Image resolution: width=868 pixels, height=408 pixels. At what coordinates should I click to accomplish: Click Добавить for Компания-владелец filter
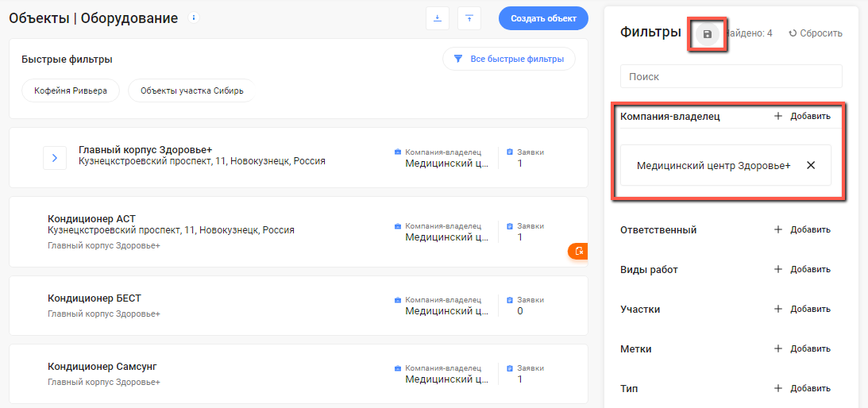(811, 116)
